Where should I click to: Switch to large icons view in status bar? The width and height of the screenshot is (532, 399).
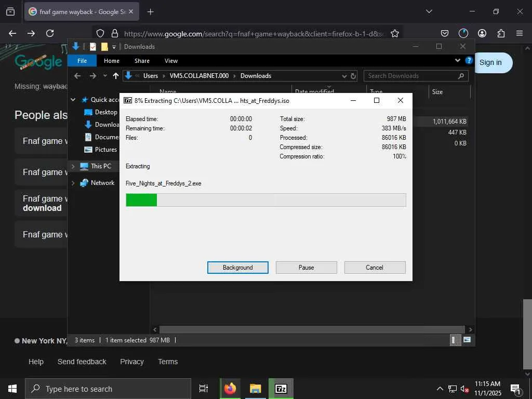coord(467,340)
